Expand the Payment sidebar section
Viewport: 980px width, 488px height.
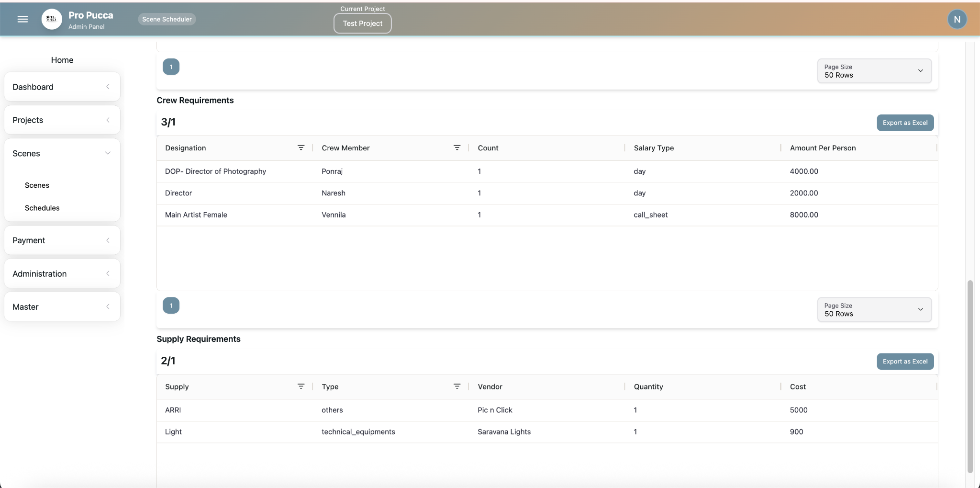pos(62,240)
